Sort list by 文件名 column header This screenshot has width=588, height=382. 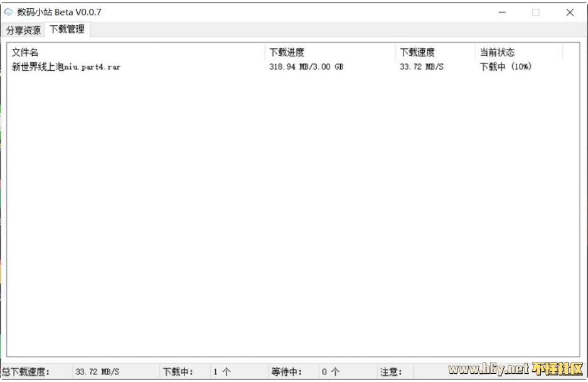tap(25, 53)
